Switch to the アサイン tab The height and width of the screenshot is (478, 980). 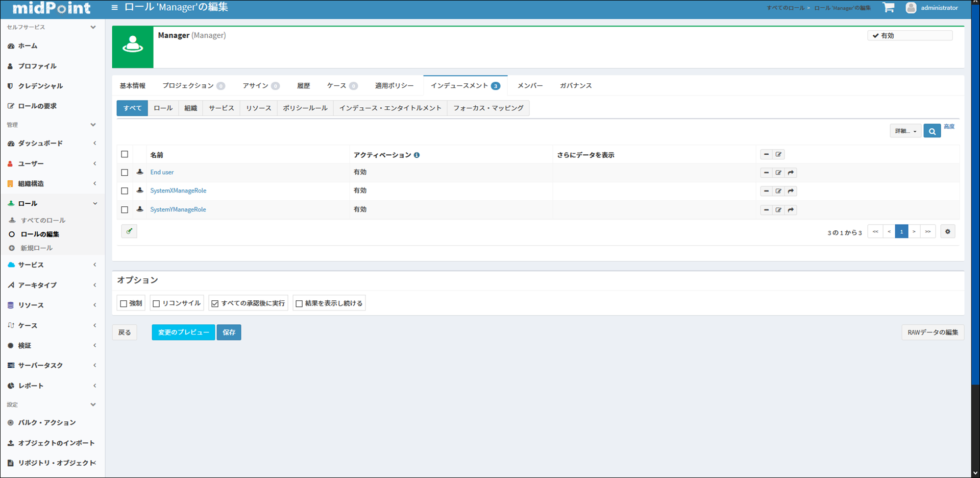pyautogui.click(x=261, y=86)
